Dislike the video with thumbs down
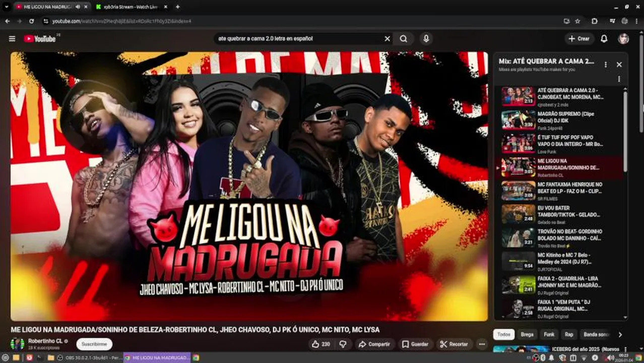The width and height of the screenshot is (644, 363). click(x=343, y=344)
